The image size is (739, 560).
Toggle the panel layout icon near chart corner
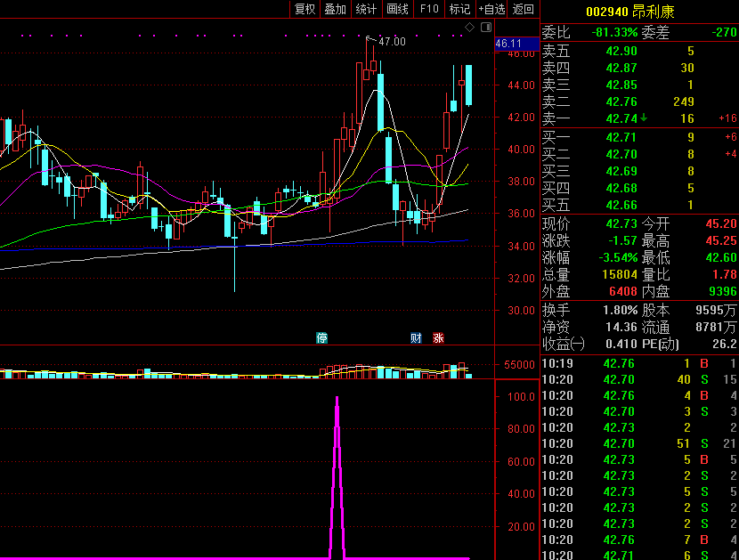[486, 28]
